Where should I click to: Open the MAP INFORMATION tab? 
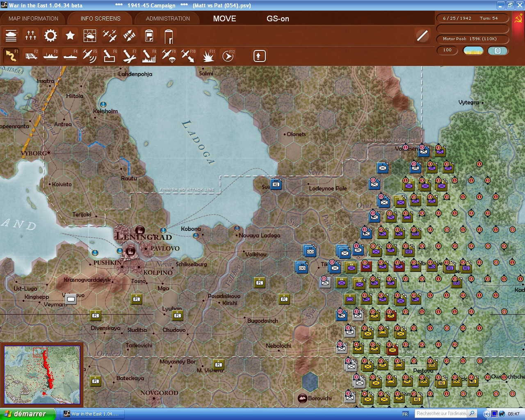[33, 18]
